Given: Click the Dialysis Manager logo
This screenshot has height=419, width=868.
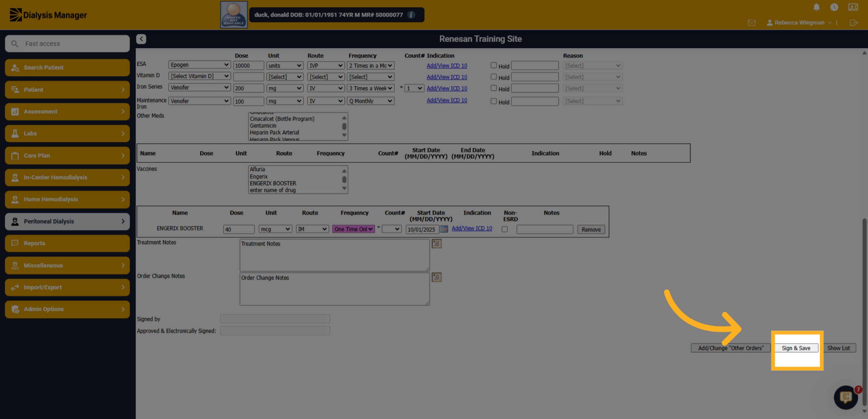Looking at the screenshot, I should pyautogui.click(x=48, y=15).
